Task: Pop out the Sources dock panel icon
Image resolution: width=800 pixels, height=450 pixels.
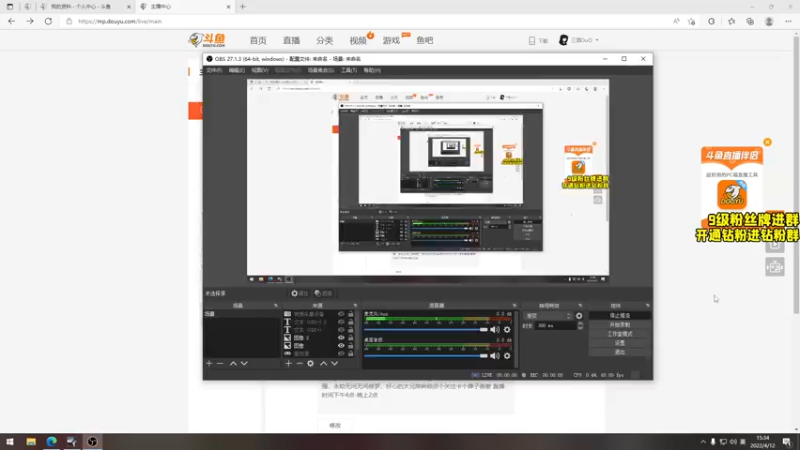Action: 355,306
